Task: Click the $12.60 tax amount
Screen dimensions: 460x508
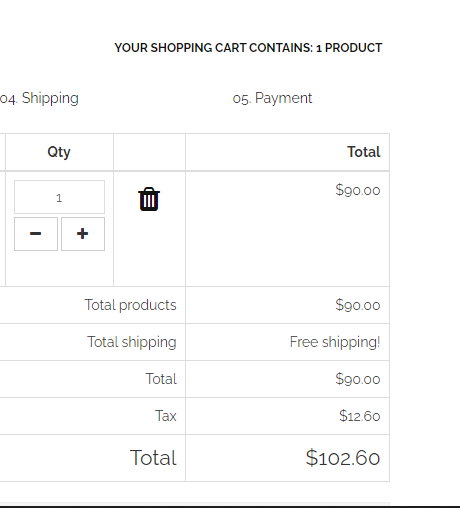Action: tap(360, 416)
